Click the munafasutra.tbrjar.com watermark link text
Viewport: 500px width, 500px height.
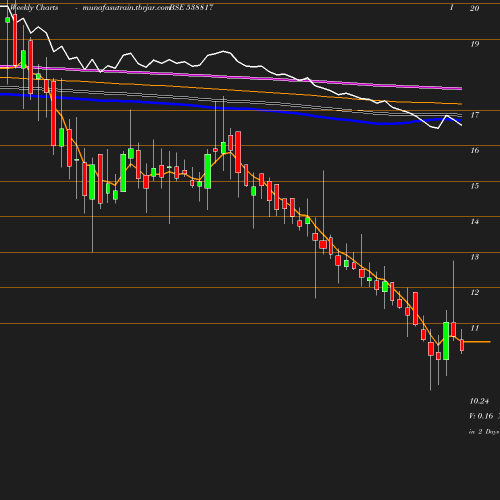click(x=126, y=8)
